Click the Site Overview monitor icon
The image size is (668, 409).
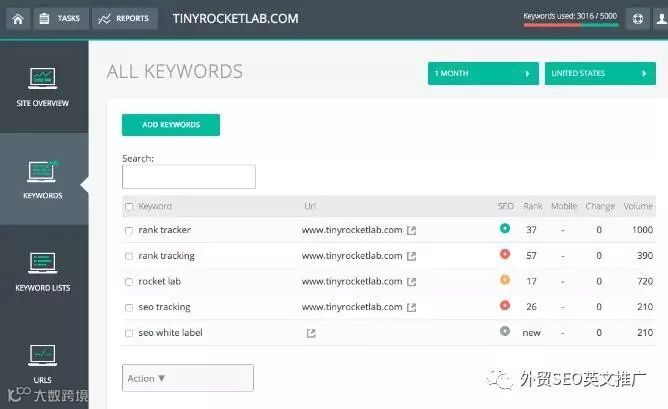click(43, 78)
